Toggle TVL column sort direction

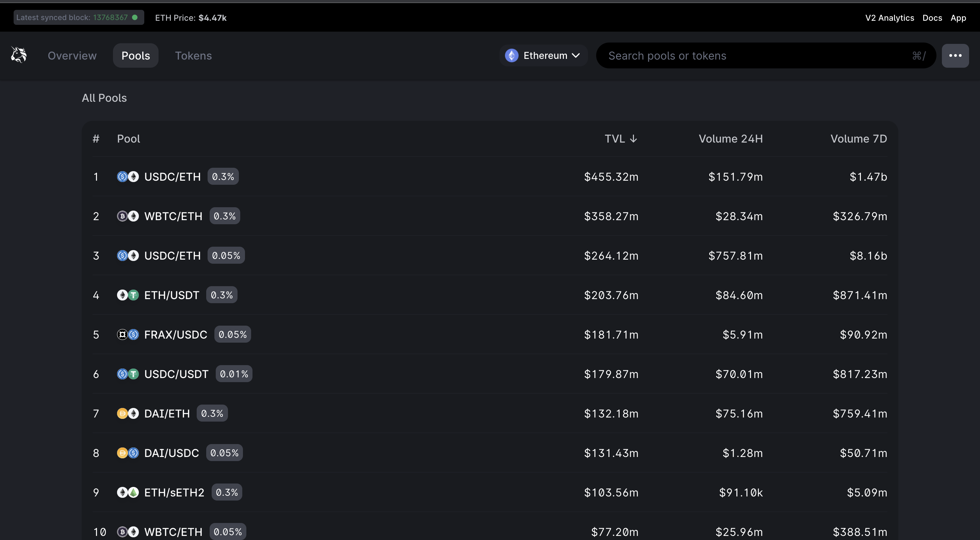[x=620, y=138]
